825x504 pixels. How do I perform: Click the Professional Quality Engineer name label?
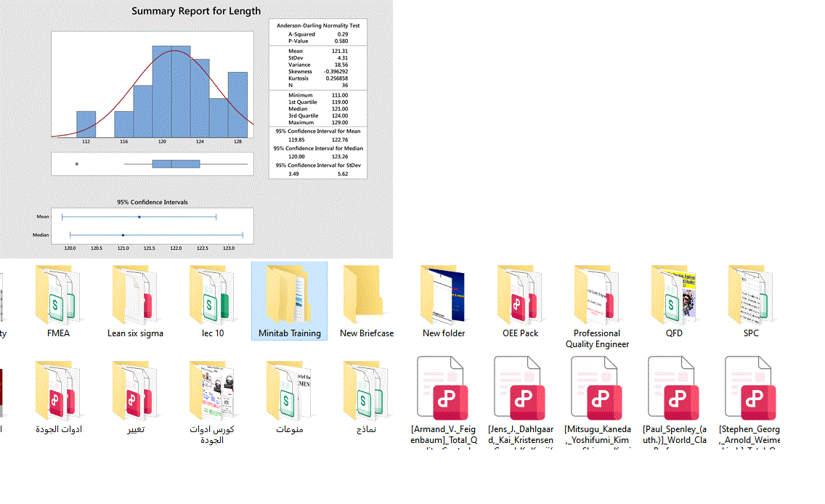[597, 338]
